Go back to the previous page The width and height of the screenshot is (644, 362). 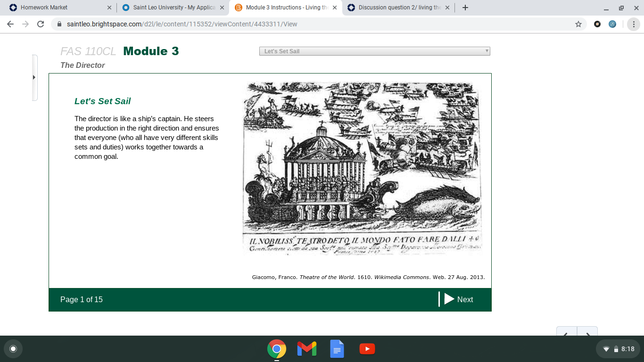coord(11,24)
